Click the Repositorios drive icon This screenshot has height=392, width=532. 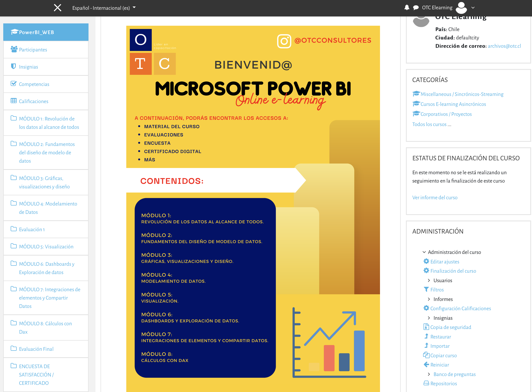click(426, 383)
